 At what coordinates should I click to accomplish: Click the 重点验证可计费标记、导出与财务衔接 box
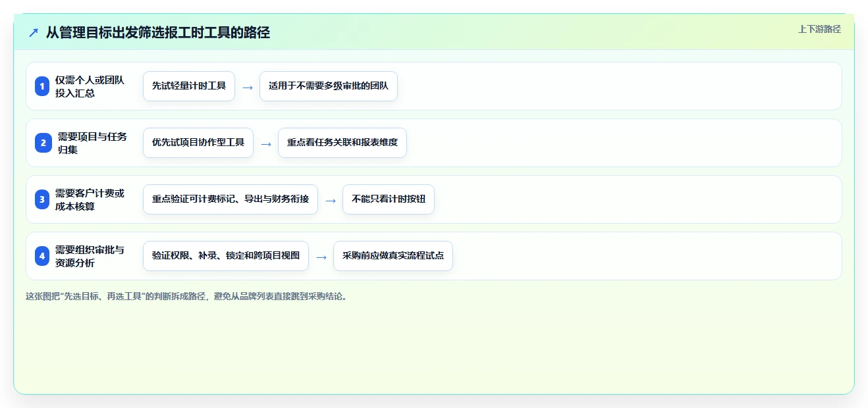coord(231,199)
